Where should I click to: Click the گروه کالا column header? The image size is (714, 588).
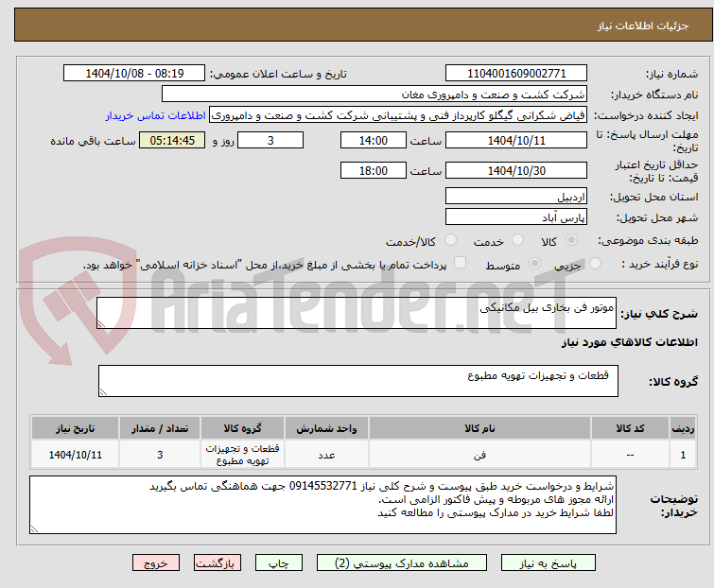pos(242,428)
